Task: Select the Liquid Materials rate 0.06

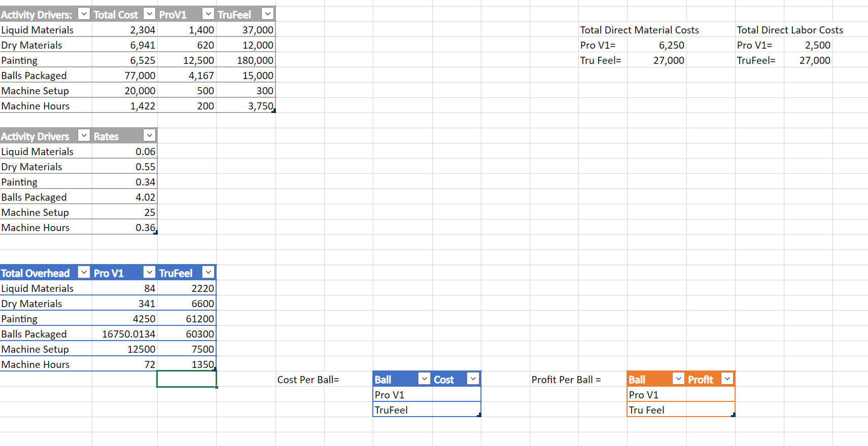Action: point(125,152)
